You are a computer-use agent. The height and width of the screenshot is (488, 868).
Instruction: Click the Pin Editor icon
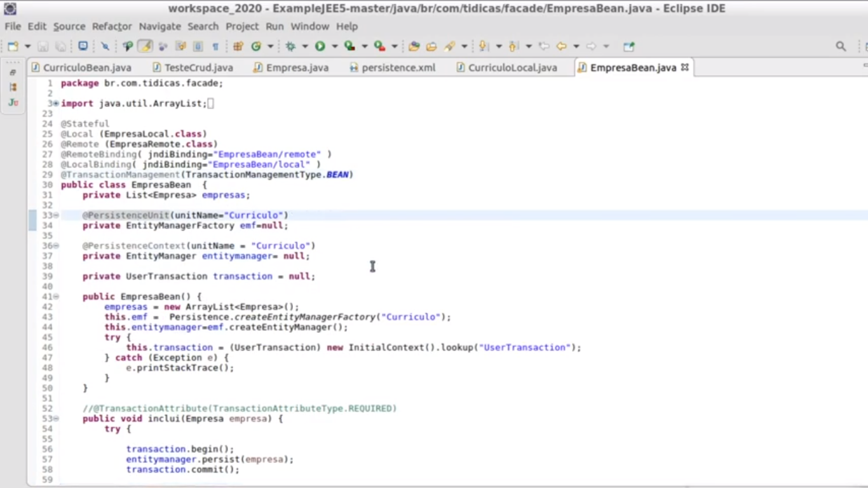[629, 46]
